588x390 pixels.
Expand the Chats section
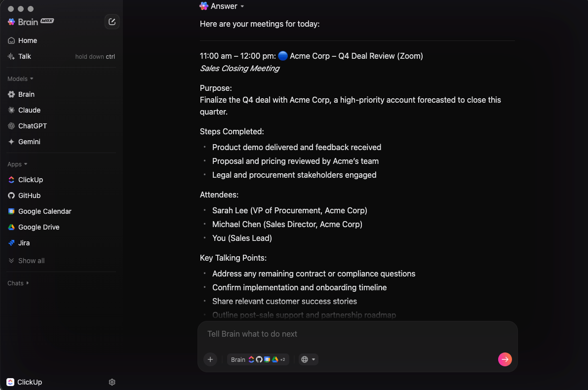[x=18, y=283]
